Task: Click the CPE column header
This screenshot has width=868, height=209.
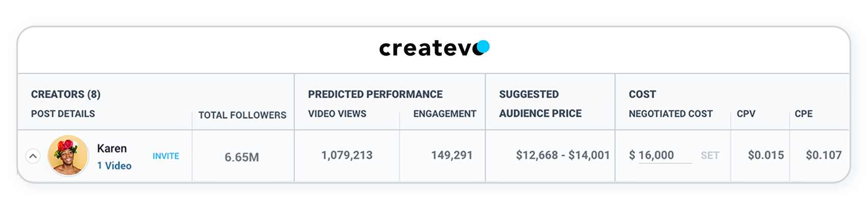Action: pyautogui.click(x=804, y=114)
